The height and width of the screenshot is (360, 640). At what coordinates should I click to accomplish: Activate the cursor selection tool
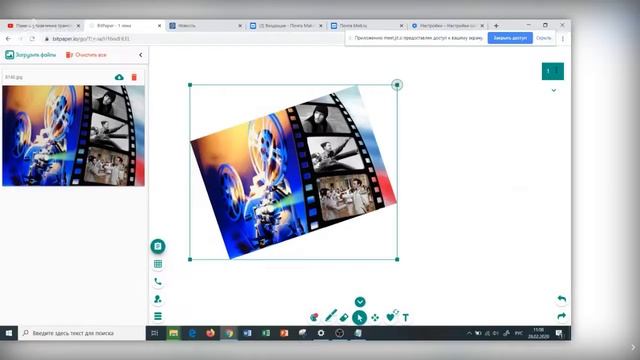(359, 318)
